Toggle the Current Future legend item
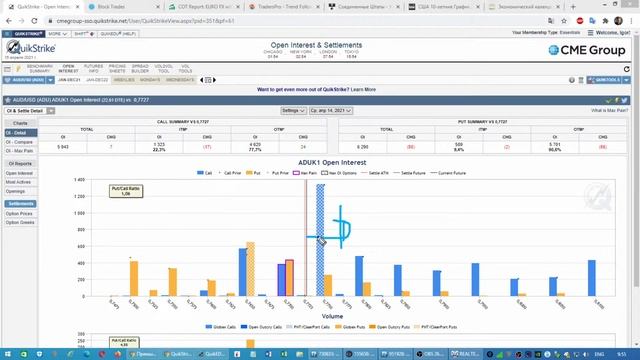 coord(448,173)
